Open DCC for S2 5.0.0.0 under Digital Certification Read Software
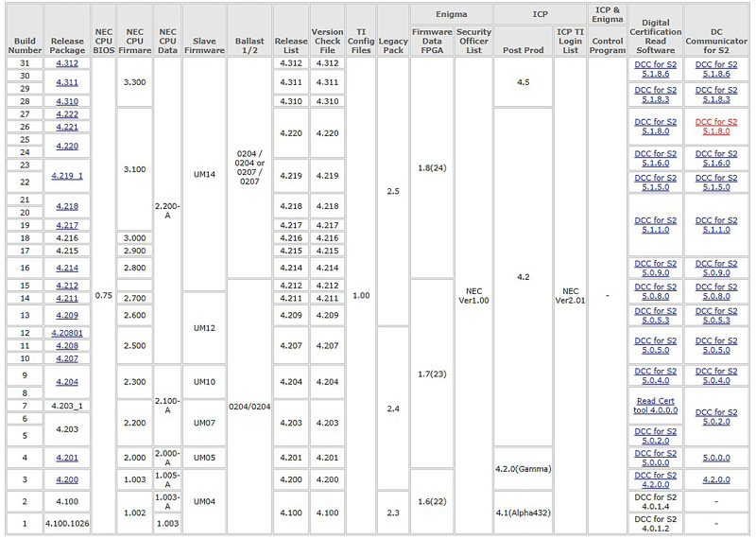Viewport: 756px width, 539px height. point(655,458)
